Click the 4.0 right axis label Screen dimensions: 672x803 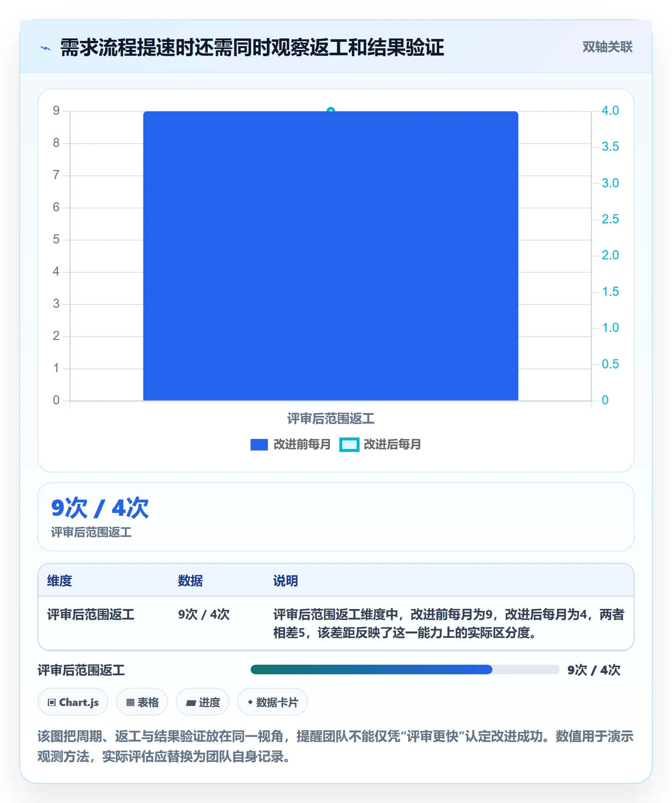[610, 110]
